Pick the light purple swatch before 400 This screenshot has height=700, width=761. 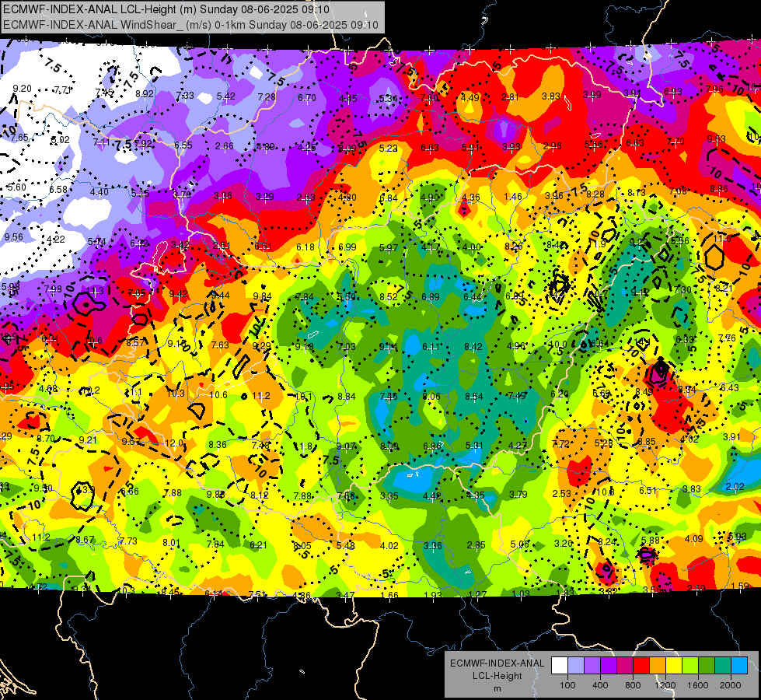(x=592, y=666)
